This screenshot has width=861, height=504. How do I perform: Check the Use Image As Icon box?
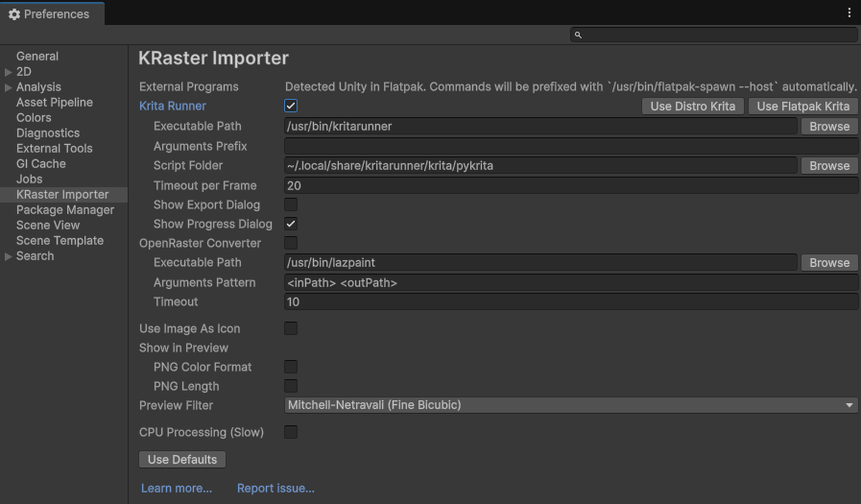(291, 328)
